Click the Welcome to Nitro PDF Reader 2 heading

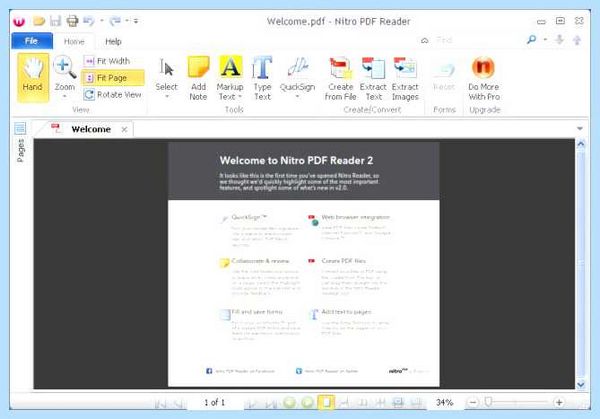pos(296,161)
